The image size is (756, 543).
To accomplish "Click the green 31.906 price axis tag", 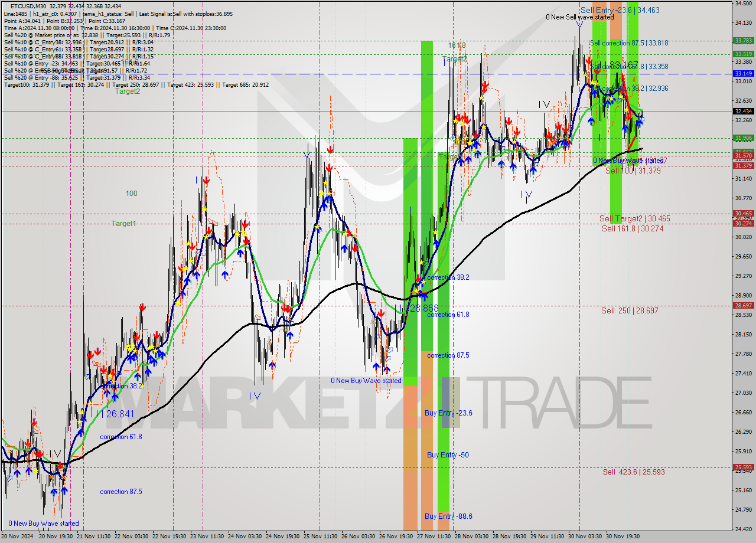I will tap(743, 138).
